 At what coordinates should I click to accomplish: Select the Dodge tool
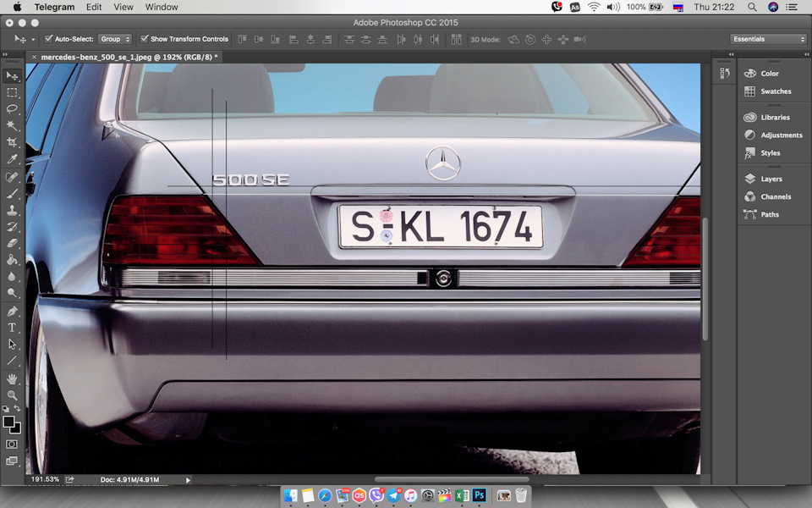pyautogui.click(x=11, y=292)
